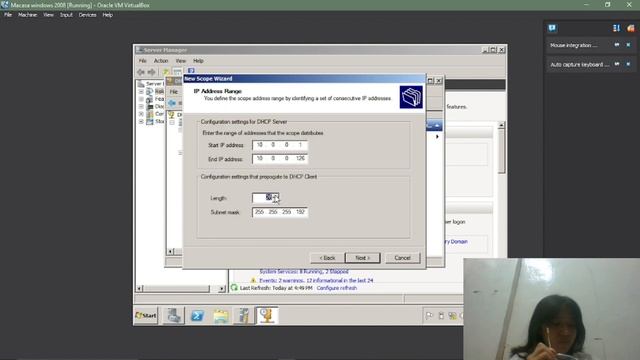Expand the Roles tree node
This screenshot has height=360, width=640.
click(141, 91)
